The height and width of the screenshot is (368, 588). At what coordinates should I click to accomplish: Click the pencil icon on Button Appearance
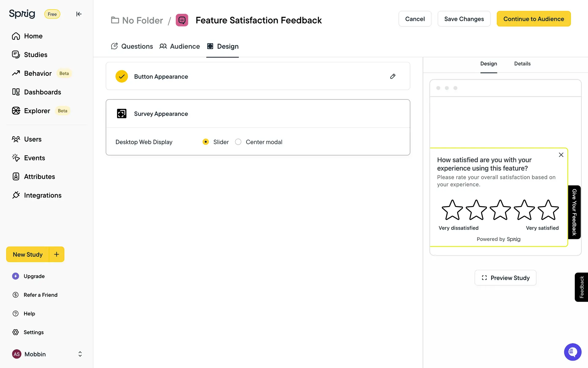[x=393, y=76]
